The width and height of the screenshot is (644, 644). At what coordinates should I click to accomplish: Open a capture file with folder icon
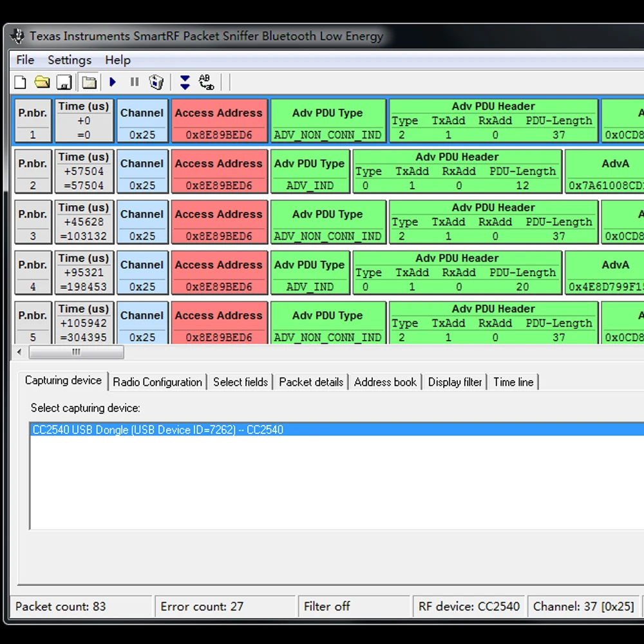(x=42, y=82)
